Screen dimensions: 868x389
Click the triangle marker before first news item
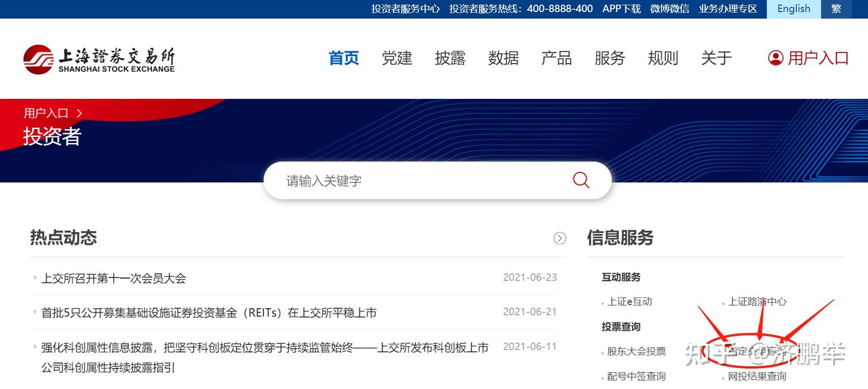[35, 278]
